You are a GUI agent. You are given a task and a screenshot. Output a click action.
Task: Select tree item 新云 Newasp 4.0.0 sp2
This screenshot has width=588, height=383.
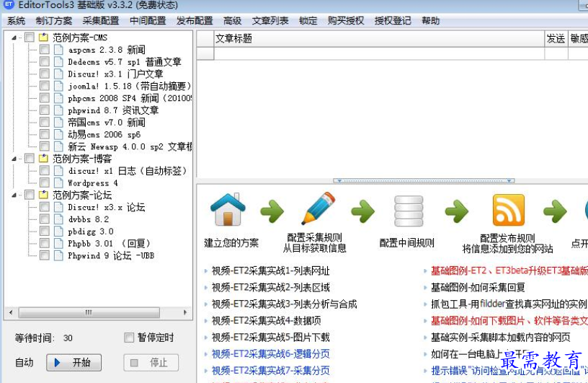pyautogui.click(x=130, y=146)
